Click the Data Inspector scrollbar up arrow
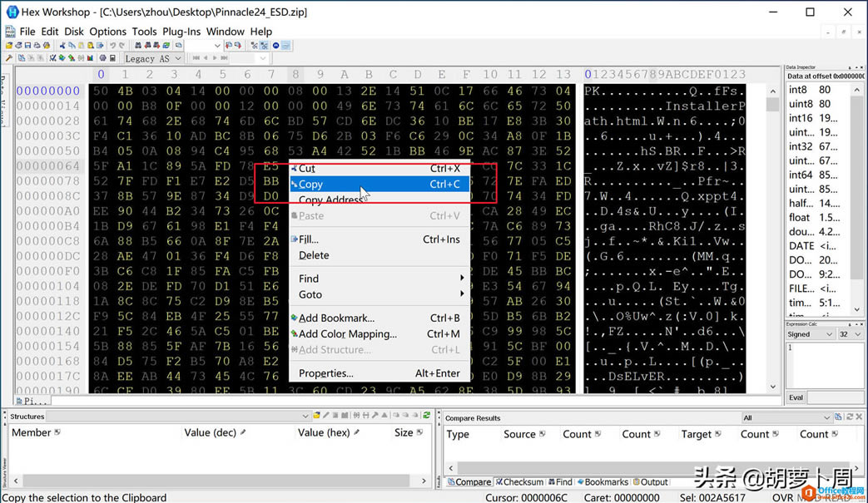This screenshot has width=868, height=503. 857,90
